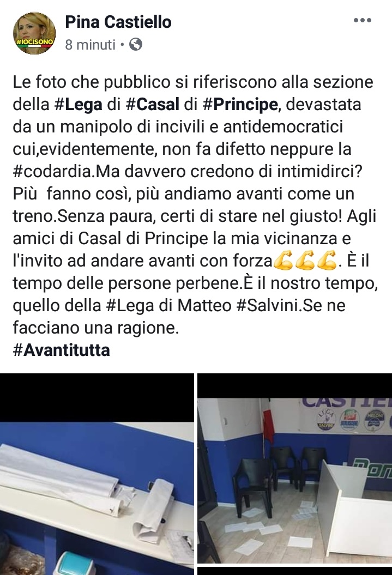The width and height of the screenshot is (392, 575).
Task: Click the '8 minuti' timestamp
Action: (x=90, y=45)
